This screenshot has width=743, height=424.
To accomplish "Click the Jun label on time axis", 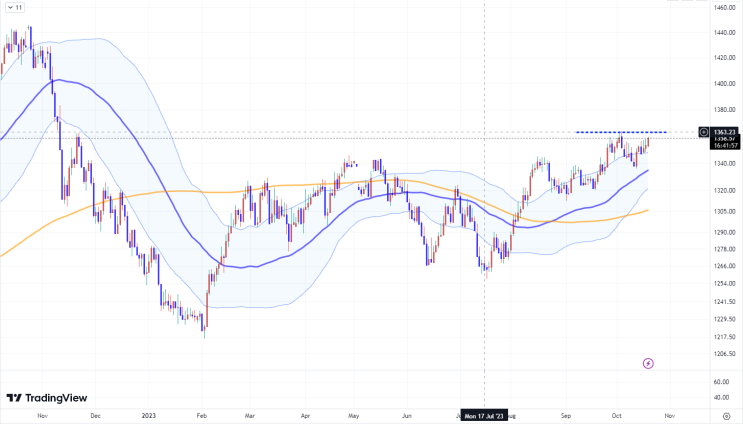I will [x=407, y=416].
